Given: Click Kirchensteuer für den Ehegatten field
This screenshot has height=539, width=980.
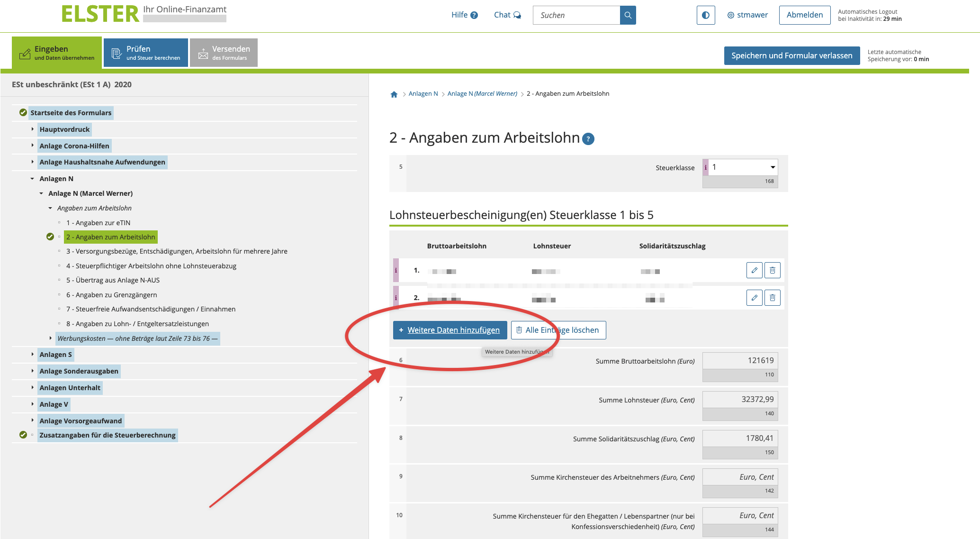Looking at the screenshot, I should pyautogui.click(x=740, y=515).
